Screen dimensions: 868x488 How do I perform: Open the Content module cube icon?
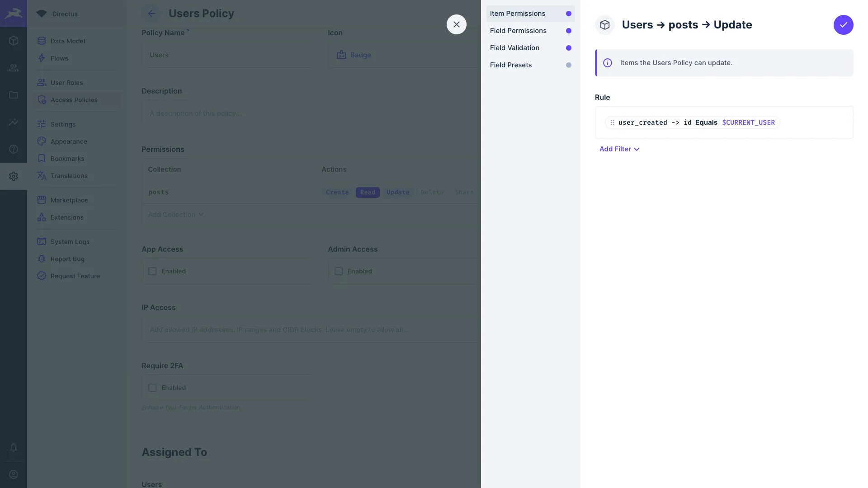(14, 41)
